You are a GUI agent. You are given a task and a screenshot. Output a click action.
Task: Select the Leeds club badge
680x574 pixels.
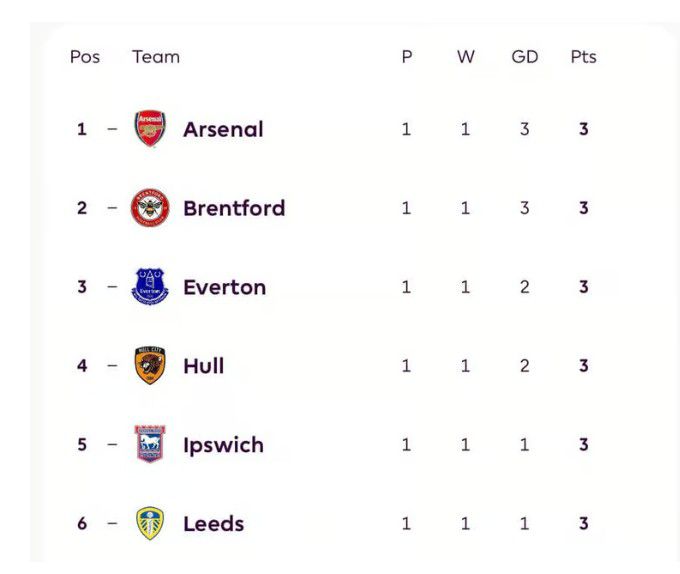pos(150,523)
